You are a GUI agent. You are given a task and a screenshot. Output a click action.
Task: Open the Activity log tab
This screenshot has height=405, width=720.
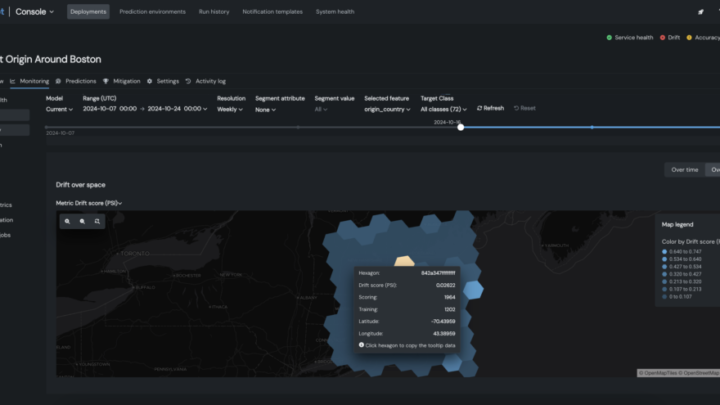[206, 81]
